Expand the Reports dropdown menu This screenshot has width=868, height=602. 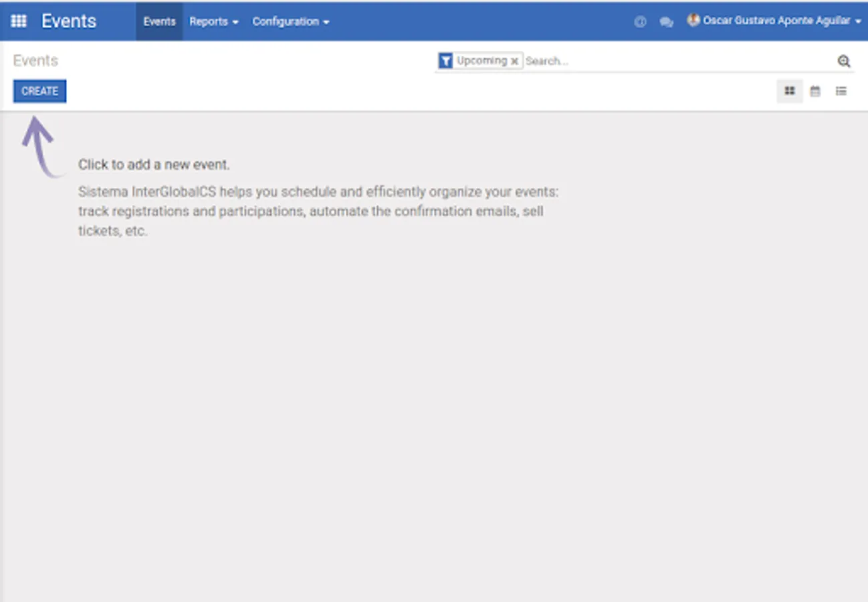coord(213,21)
